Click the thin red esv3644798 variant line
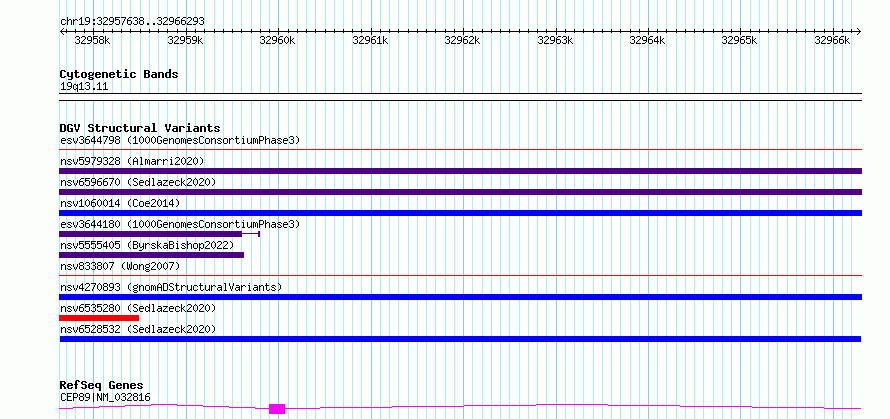The image size is (890, 419). coord(460,150)
